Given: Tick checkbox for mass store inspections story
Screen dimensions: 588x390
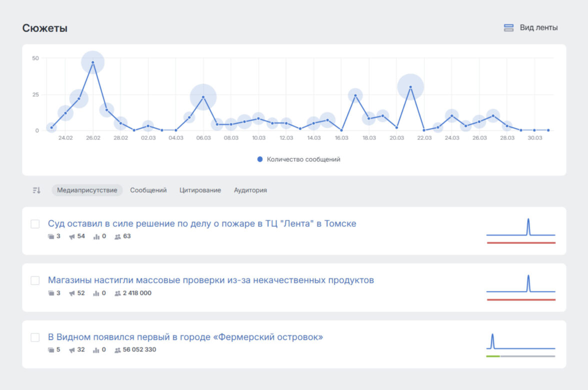Looking at the screenshot, I should (35, 281).
